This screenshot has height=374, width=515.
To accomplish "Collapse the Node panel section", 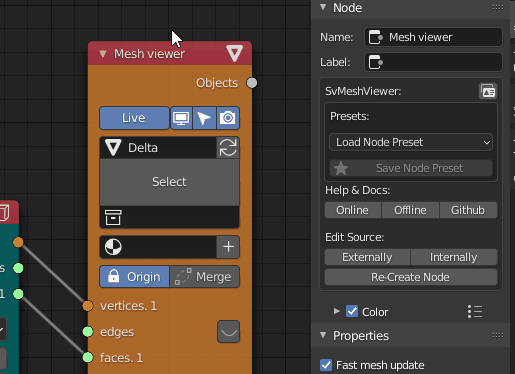I will [x=323, y=7].
